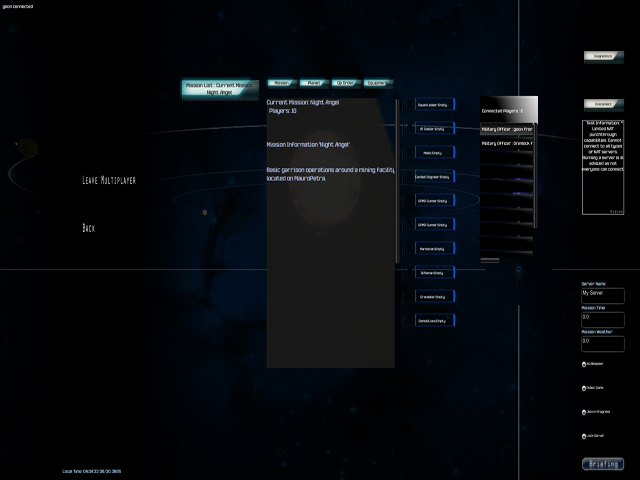Viewport: 640px width, 480px height.
Task: Click soldier icon beside Rifleman slot
Action: (409, 273)
